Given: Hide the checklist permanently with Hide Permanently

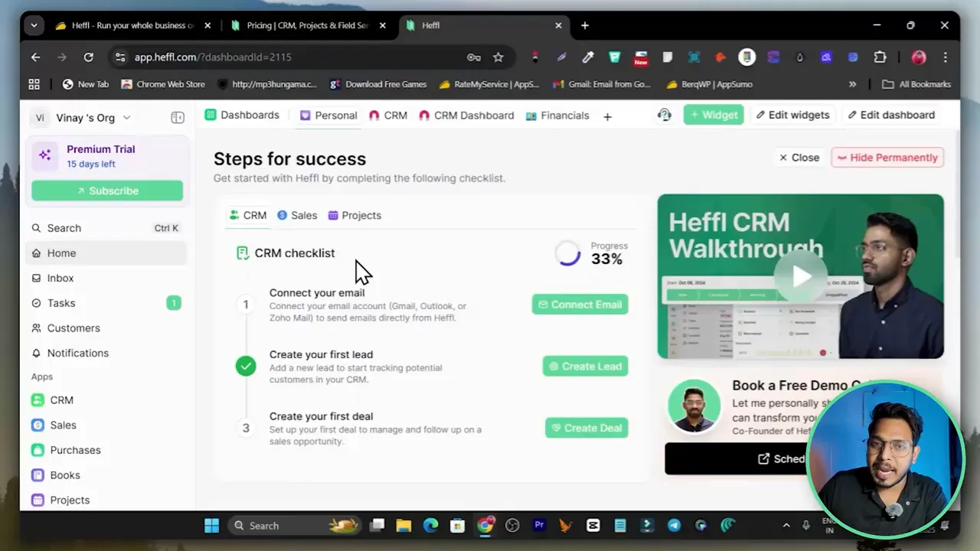Looking at the screenshot, I should (x=887, y=157).
